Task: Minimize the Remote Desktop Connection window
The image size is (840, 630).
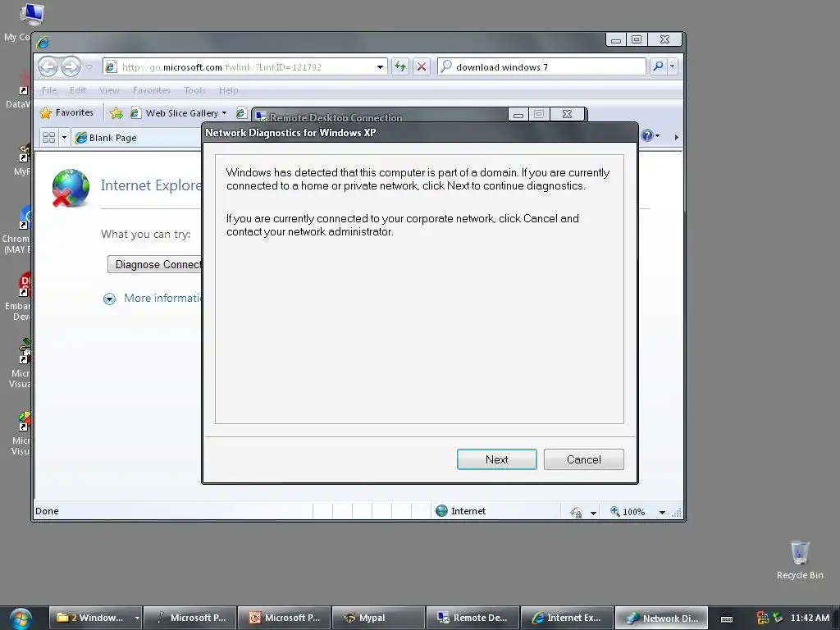Action: click(x=518, y=114)
